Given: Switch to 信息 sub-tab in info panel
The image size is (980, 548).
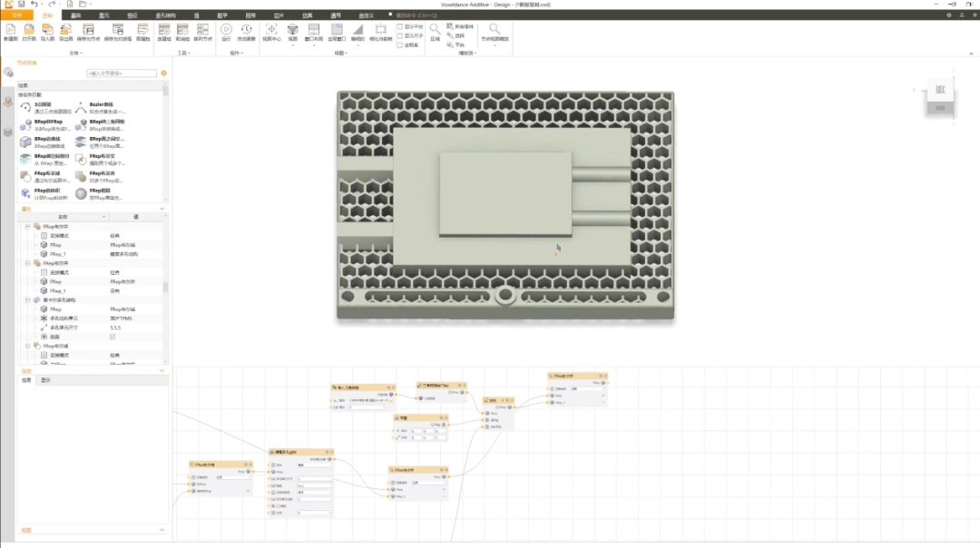Looking at the screenshot, I should pos(26,380).
